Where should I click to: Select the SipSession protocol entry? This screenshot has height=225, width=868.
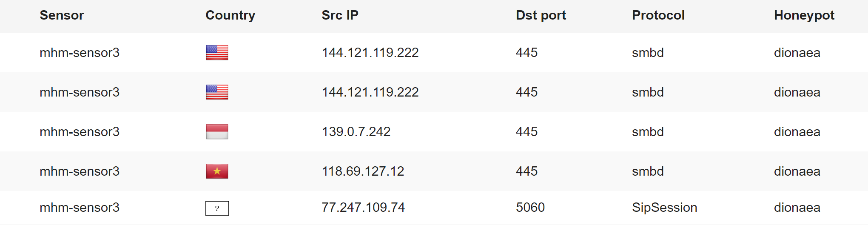(x=664, y=208)
